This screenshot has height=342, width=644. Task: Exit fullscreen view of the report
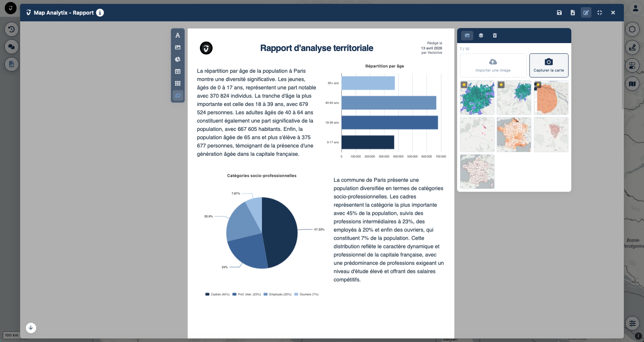click(x=599, y=13)
